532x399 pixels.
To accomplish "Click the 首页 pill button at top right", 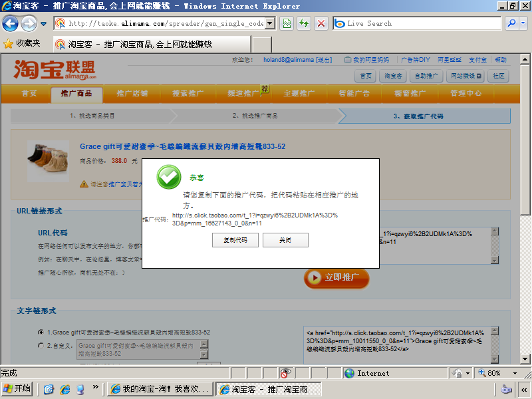I will [x=365, y=76].
